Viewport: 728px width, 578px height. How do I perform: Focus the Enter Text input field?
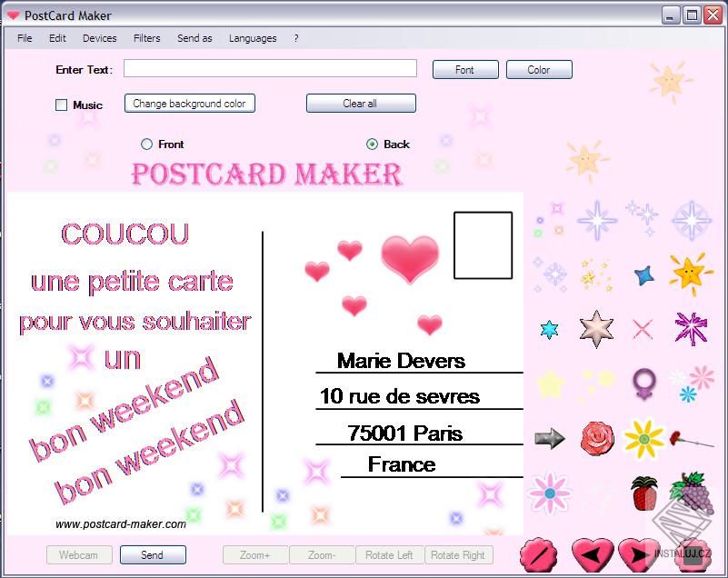pyautogui.click(x=270, y=68)
